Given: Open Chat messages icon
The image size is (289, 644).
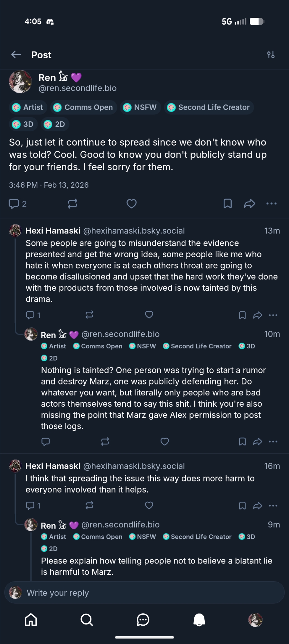Looking at the screenshot, I should click(143, 620).
